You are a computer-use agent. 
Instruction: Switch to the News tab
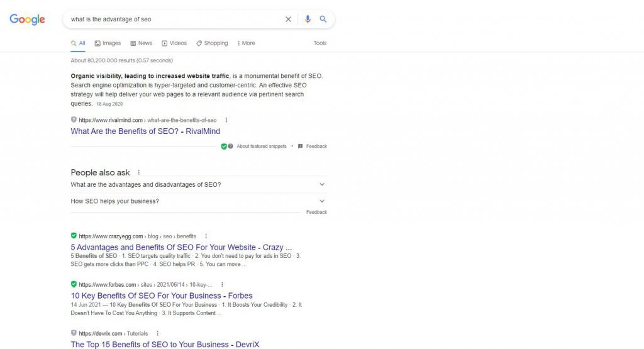click(142, 43)
